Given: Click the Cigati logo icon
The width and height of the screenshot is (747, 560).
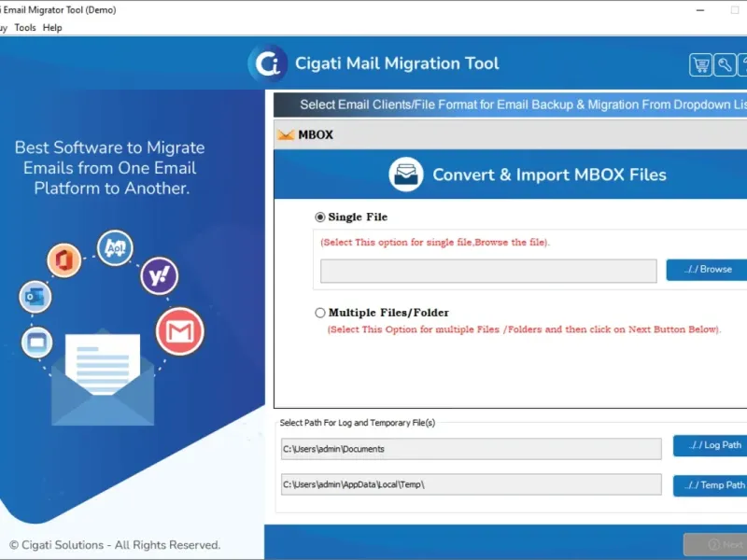Looking at the screenshot, I should click(268, 63).
